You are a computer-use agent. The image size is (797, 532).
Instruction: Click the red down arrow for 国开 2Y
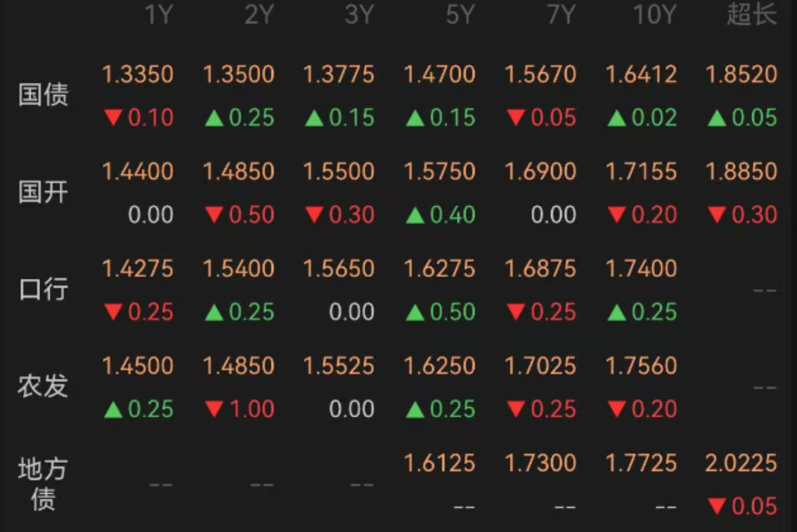point(214,215)
